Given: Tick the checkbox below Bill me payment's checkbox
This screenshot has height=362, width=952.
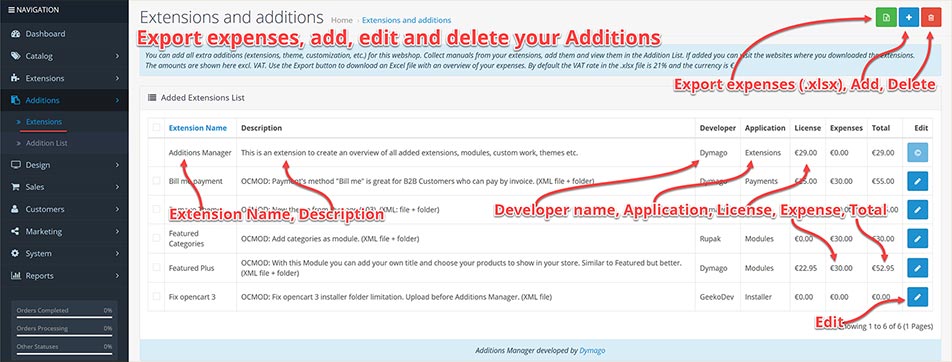Looking at the screenshot, I should coord(157,210).
